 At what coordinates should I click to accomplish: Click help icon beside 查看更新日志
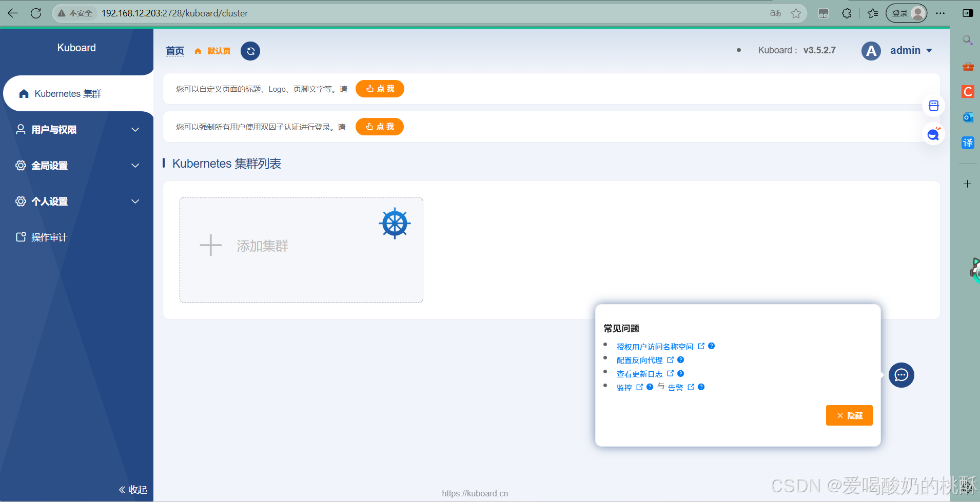[x=680, y=373]
